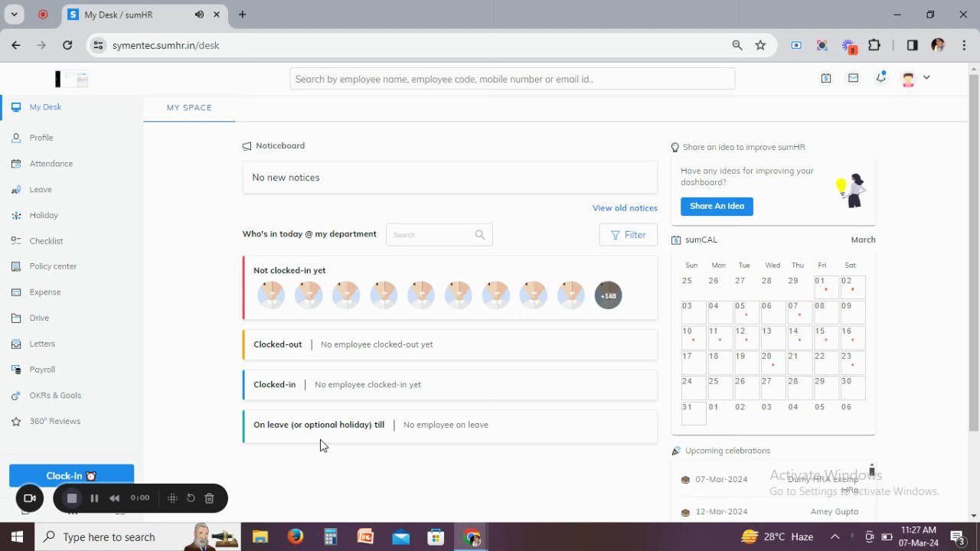
Task: Click the 360° Reviews star icon
Action: click(15, 422)
